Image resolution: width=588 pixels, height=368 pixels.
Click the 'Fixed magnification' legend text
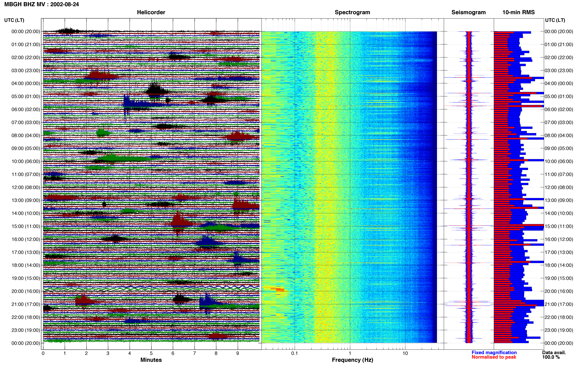pyautogui.click(x=494, y=352)
